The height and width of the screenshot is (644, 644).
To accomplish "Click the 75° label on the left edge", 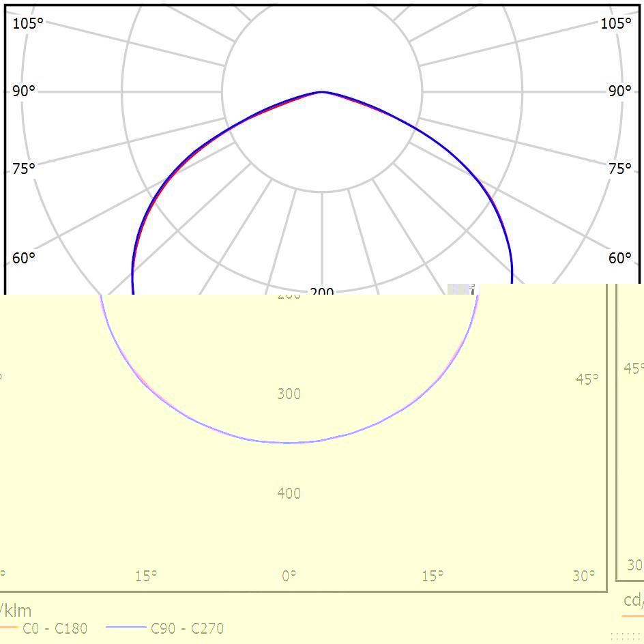I will [24, 169].
